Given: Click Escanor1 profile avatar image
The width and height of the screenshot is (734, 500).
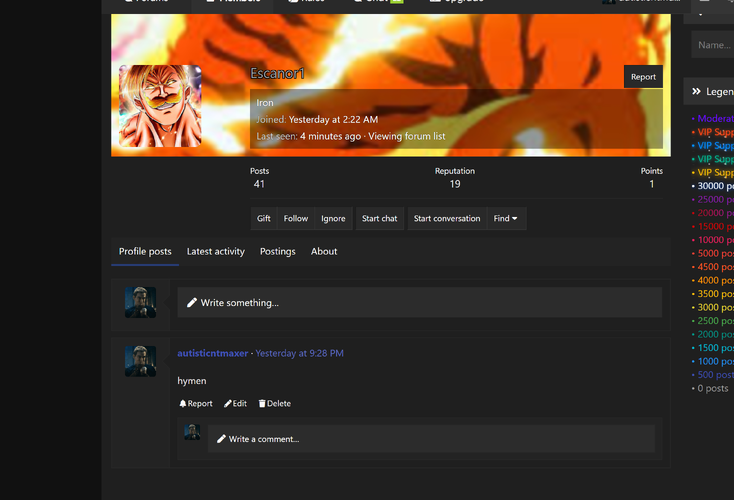Looking at the screenshot, I should point(160,106).
